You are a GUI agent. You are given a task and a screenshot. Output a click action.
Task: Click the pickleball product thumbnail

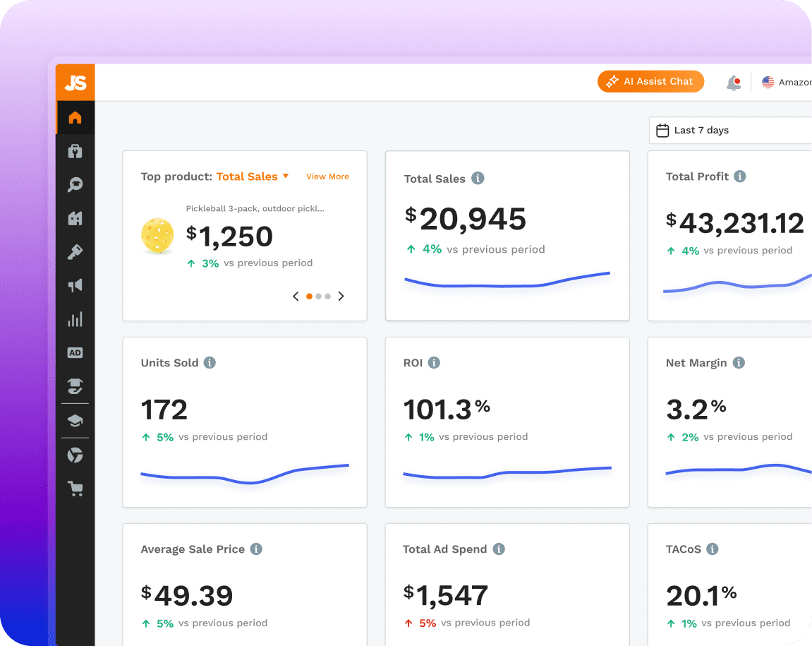(x=157, y=235)
